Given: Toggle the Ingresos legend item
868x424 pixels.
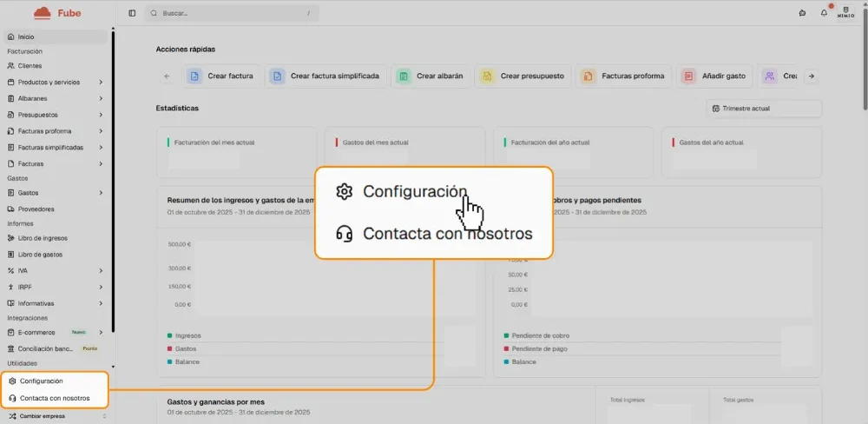Looking at the screenshot, I should click(184, 336).
